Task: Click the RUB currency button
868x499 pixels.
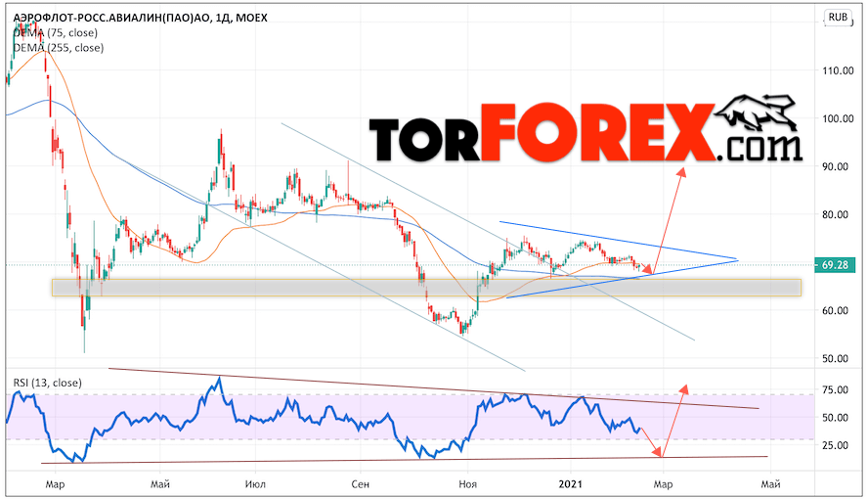Action: (838, 18)
